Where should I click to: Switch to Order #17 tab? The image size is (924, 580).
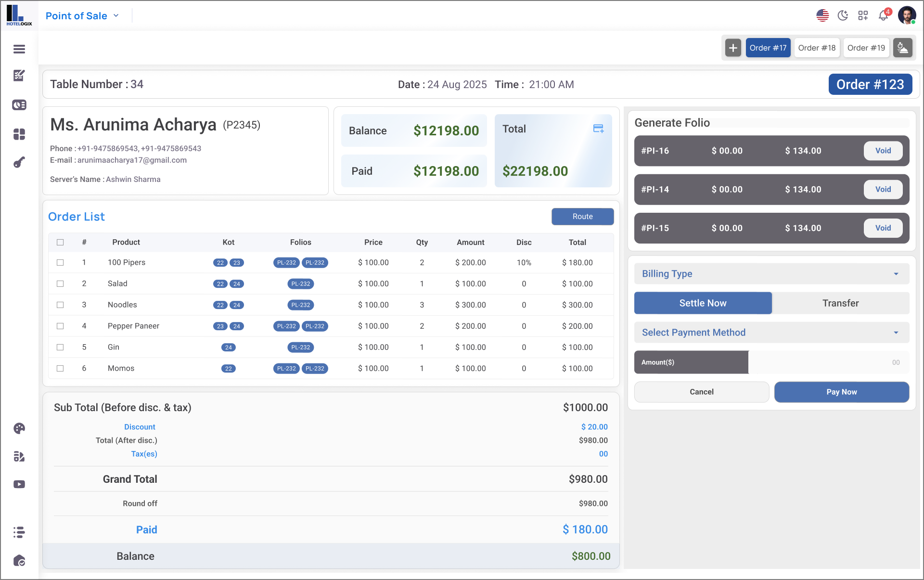(x=768, y=48)
